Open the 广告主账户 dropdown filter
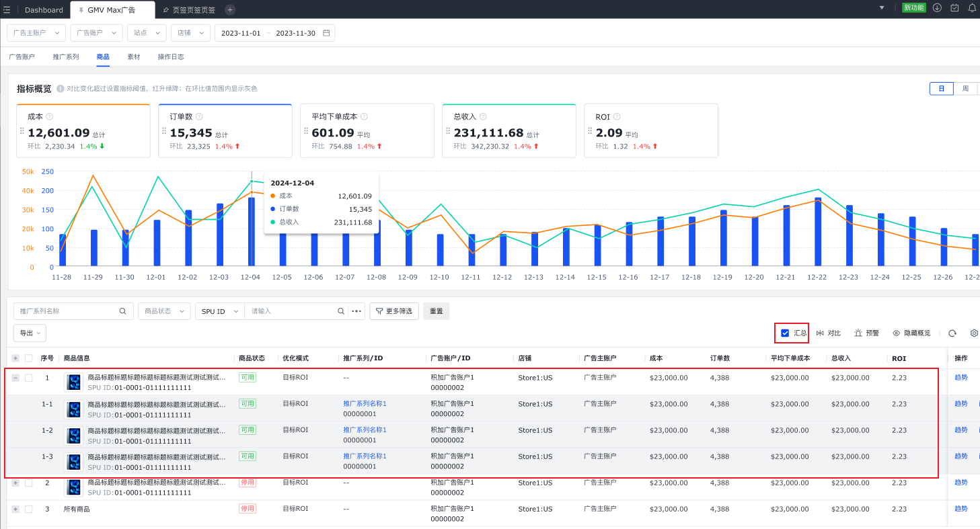 tap(36, 33)
